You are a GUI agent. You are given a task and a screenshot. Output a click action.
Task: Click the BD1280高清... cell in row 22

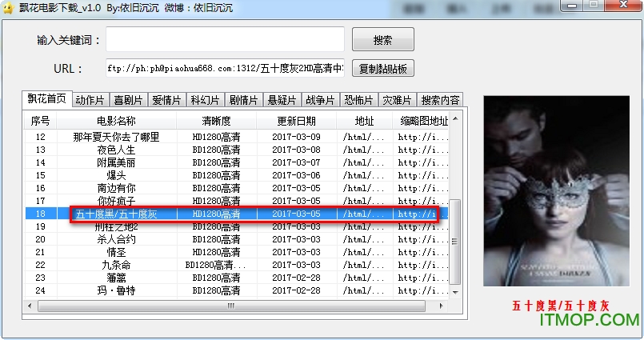[216, 265]
